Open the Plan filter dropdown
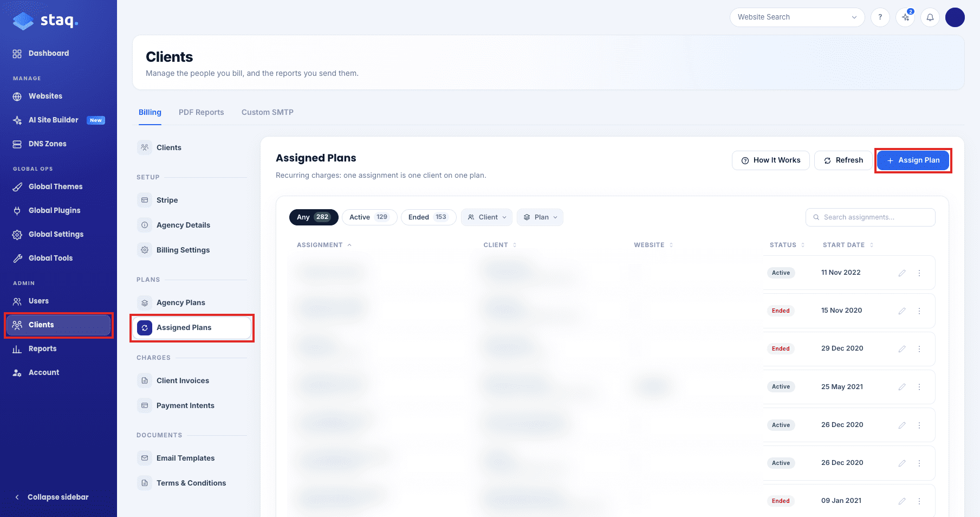This screenshot has width=980, height=517. [x=540, y=217]
